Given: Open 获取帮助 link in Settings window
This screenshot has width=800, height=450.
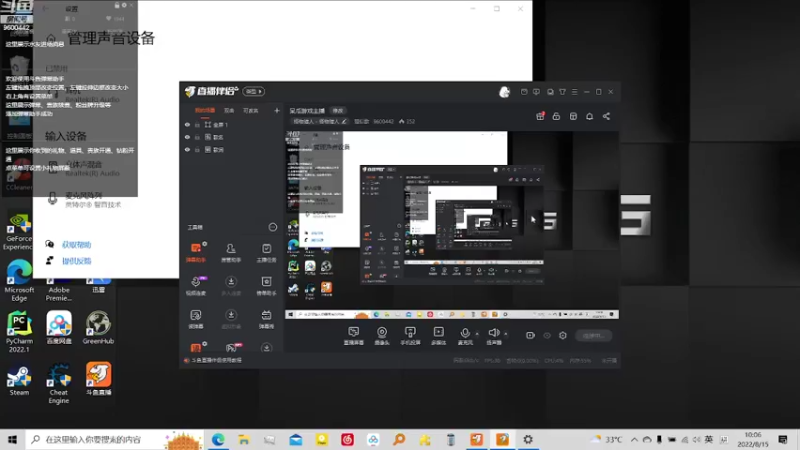Looking at the screenshot, I should click(77, 244).
